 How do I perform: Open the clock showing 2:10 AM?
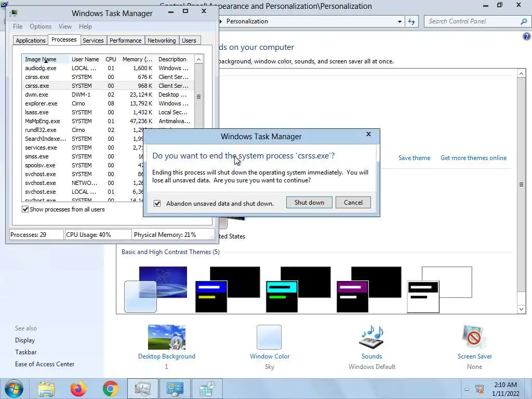(506, 389)
